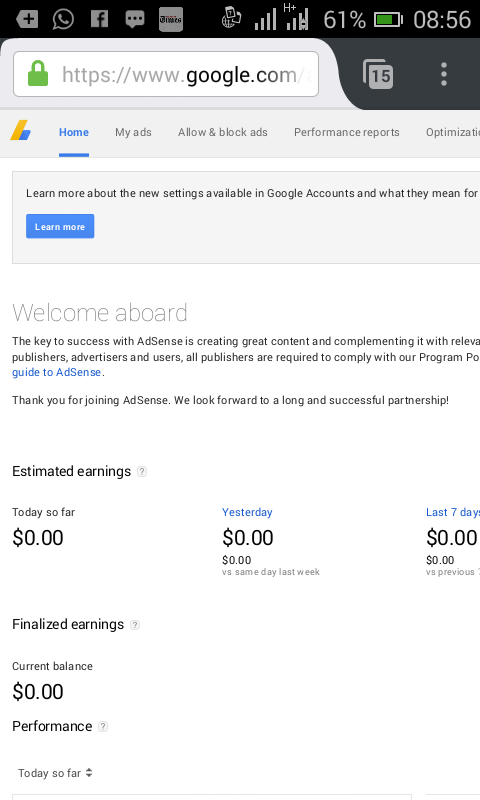Click the 61% battery percentage text
Screen dimensions: 480x800
[344, 20]
